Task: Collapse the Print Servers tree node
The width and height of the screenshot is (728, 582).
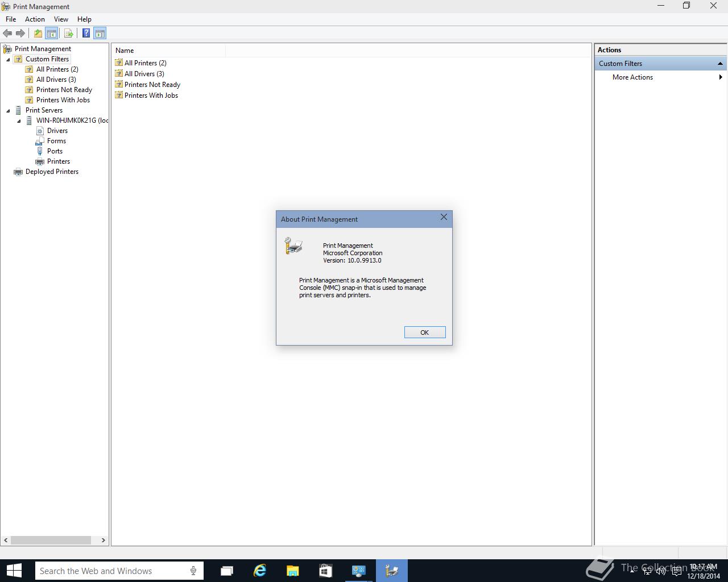Action: point(8,110)
